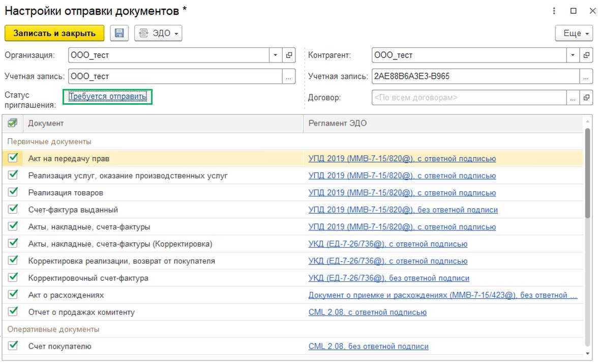The width and height of the screenshot is (599, 364).
Task: Open Договор record via open icon
Action: tap(586, 98)
